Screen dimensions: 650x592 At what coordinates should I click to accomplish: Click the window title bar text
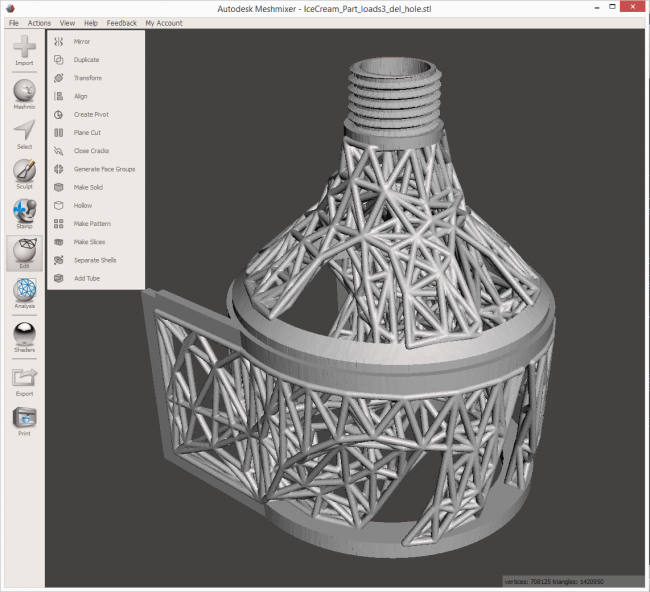click(324, 9)
